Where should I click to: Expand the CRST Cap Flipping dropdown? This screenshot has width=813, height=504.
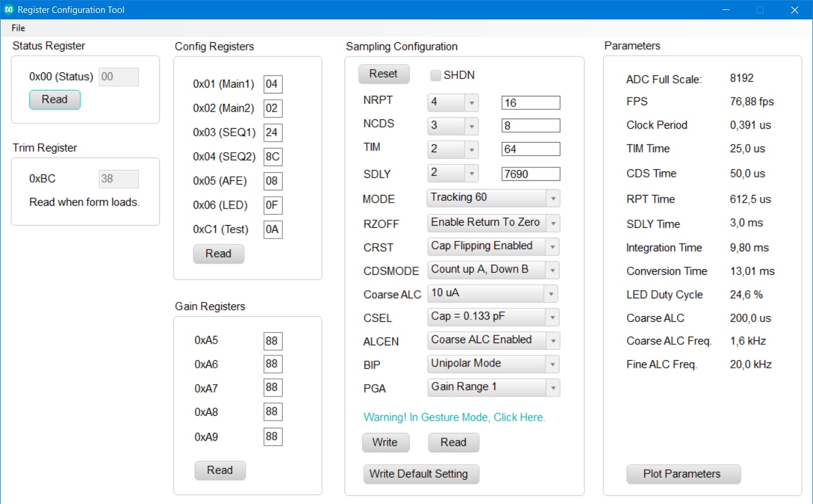click(493, 246)
